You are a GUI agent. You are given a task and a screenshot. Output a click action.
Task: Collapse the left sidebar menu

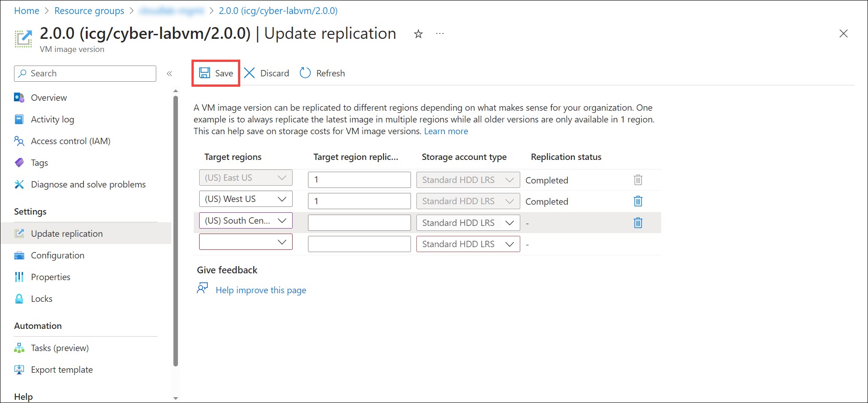coord(169,74)
